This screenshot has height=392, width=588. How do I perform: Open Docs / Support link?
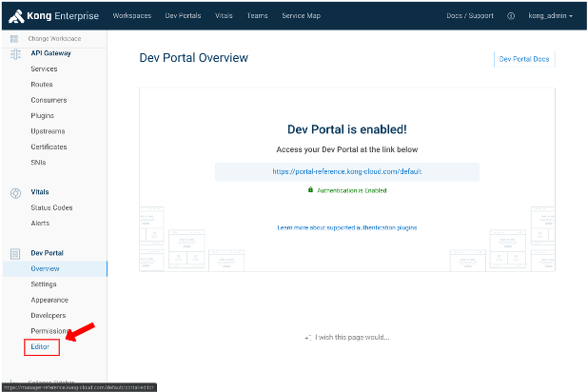pos(470,16)
